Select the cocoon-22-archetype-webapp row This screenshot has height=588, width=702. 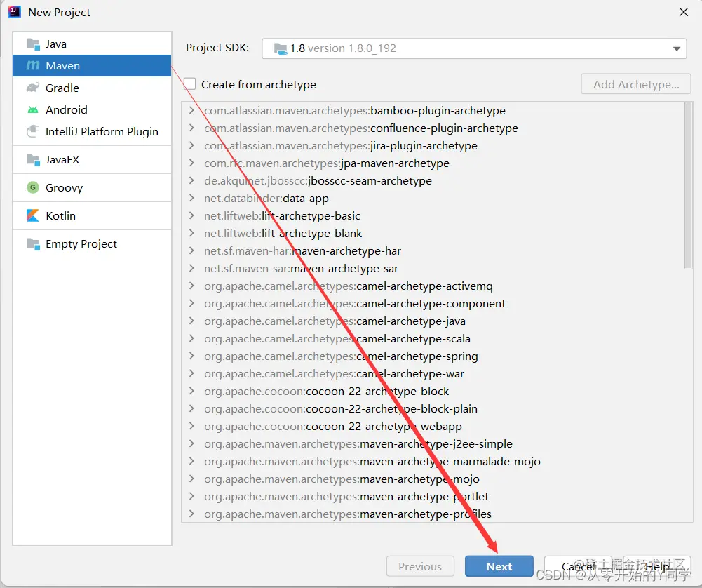[433, 427]
